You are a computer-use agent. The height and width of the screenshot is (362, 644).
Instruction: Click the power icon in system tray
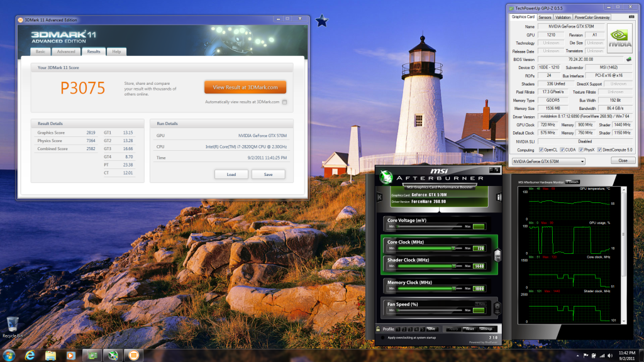pyautogui.click(x=594, y=356)
